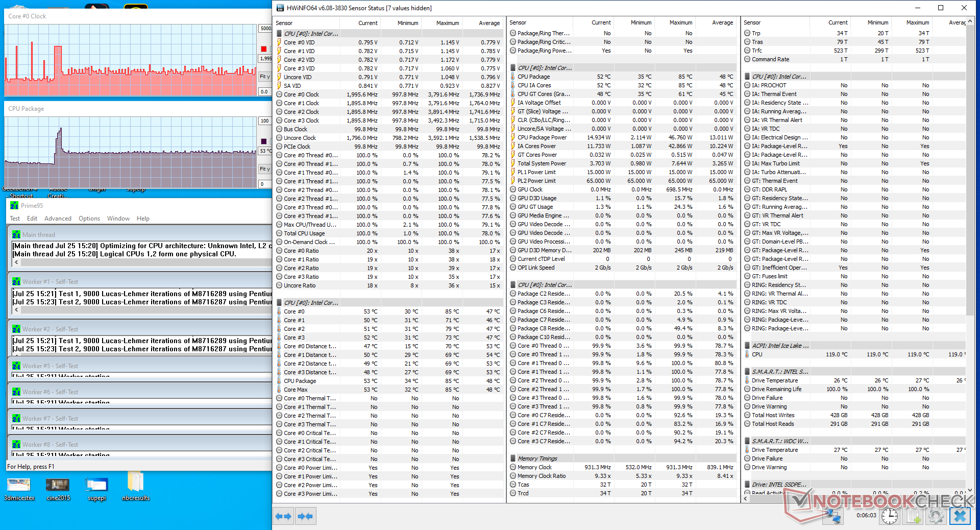The width and height of the screenshot is (980, 530).
Task: Open the Help menu in Prime95
Action: [143, 219]
